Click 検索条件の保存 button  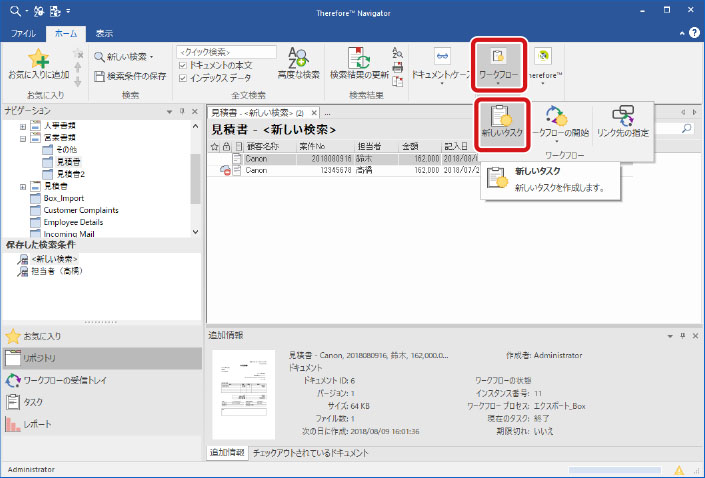[x=129, y=76]
